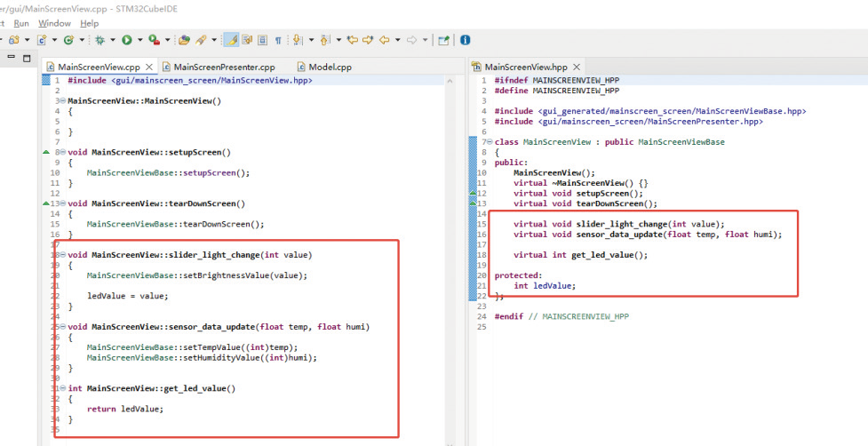Click 'ledValue = value;' code line
Viewport: 868px width, 446px height.
(127, 296)
